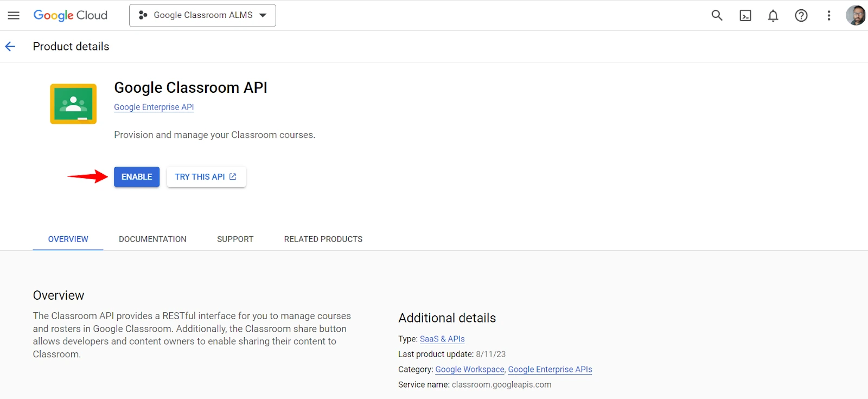868x399 pixels.
Task: Click the last product update date 8/11/23
Action: [x=491, y=354]
